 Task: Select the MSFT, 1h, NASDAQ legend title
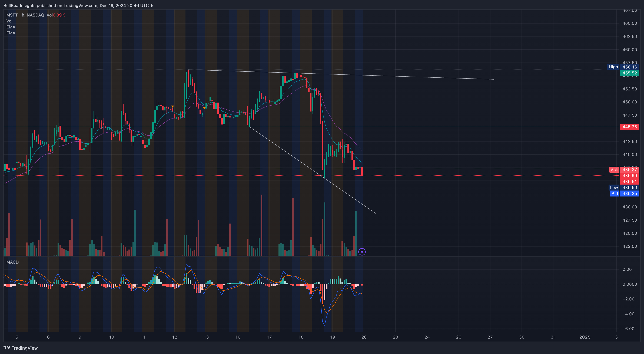(x=25, y=15)
